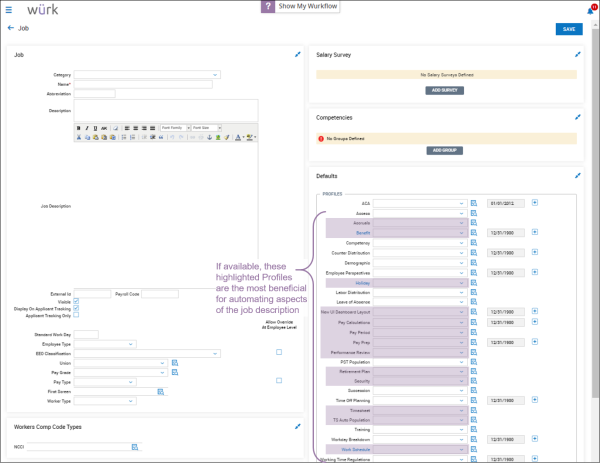Click the External Id input field

(x=92, y=294)
